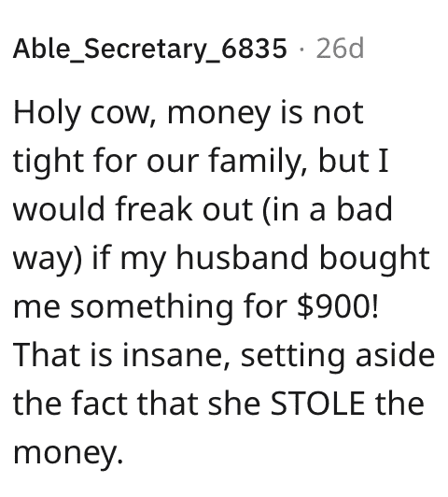Open the Able_Secretary_6835 user profile

point(150,49)
